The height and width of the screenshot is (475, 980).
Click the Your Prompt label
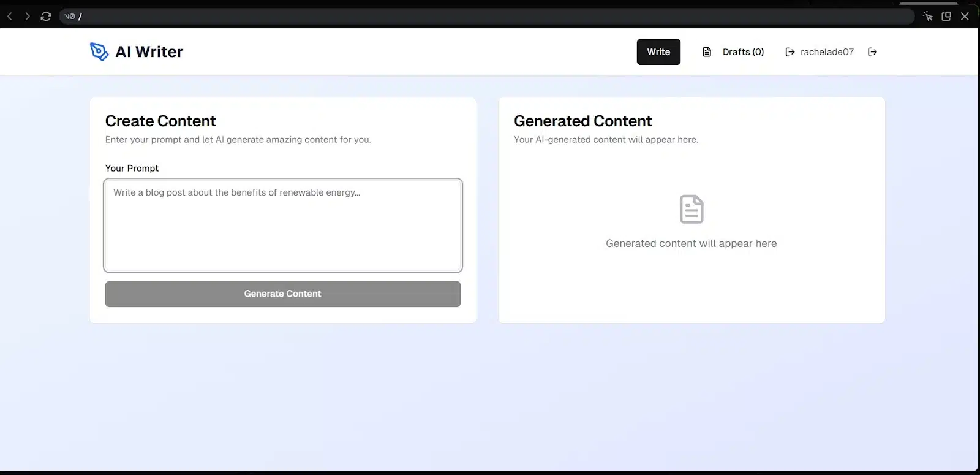click(132, 168)
